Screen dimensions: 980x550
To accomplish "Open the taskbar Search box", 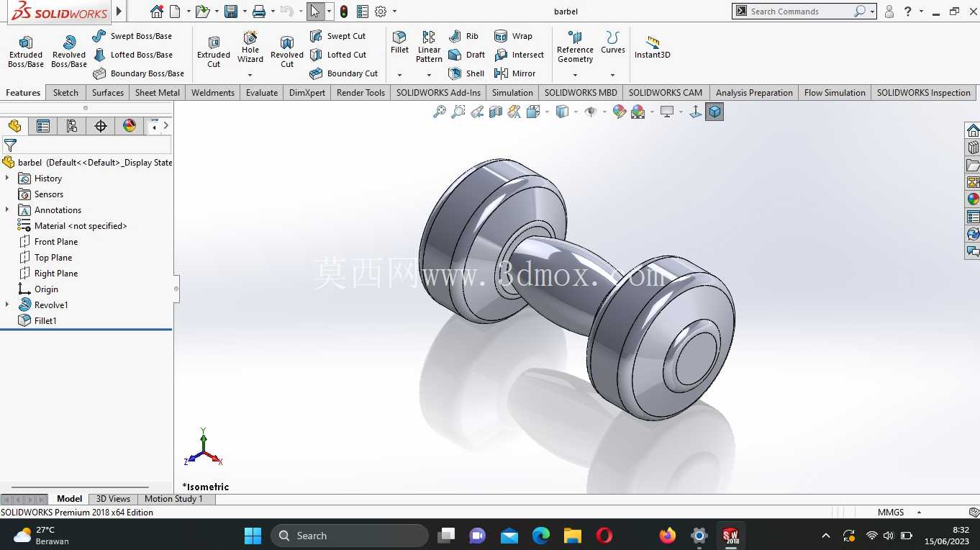I will [x=350, y=536].
